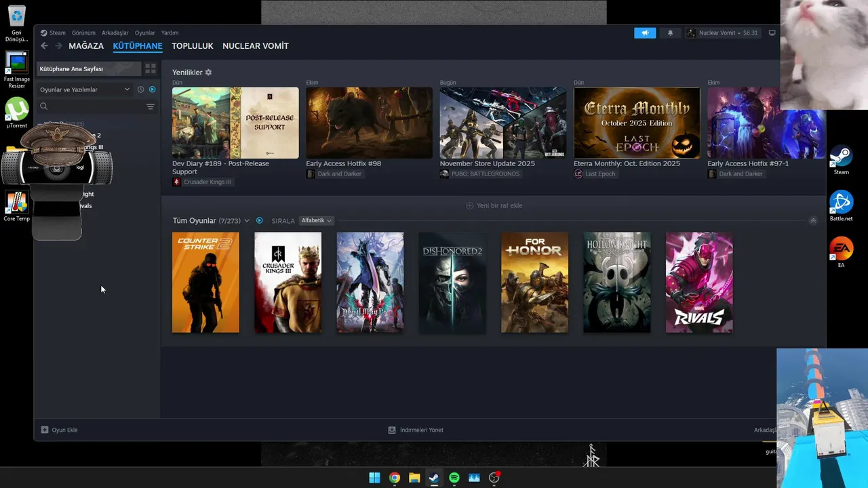Open Yenilikler settings gear
Viewport: 868px width, 488px height.
pyautogui.click(x=208, y=73)
